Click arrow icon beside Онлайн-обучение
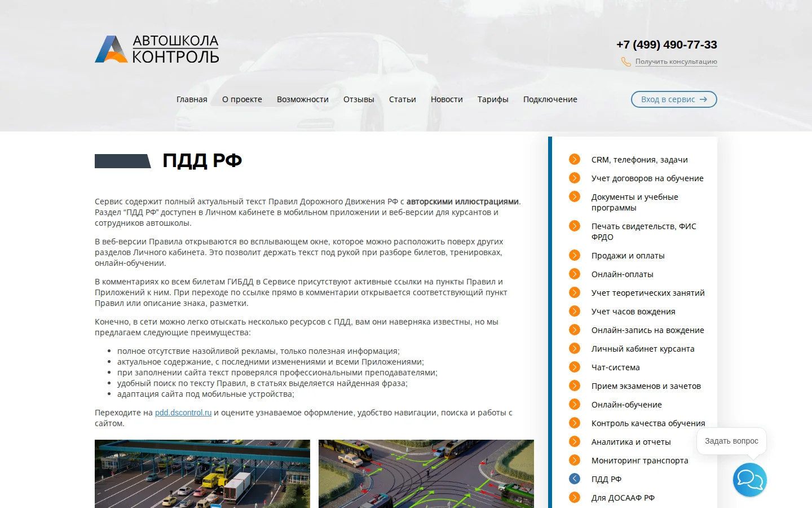Image resolution: width=812 pixels, height=508 pixels. [575, 404]
